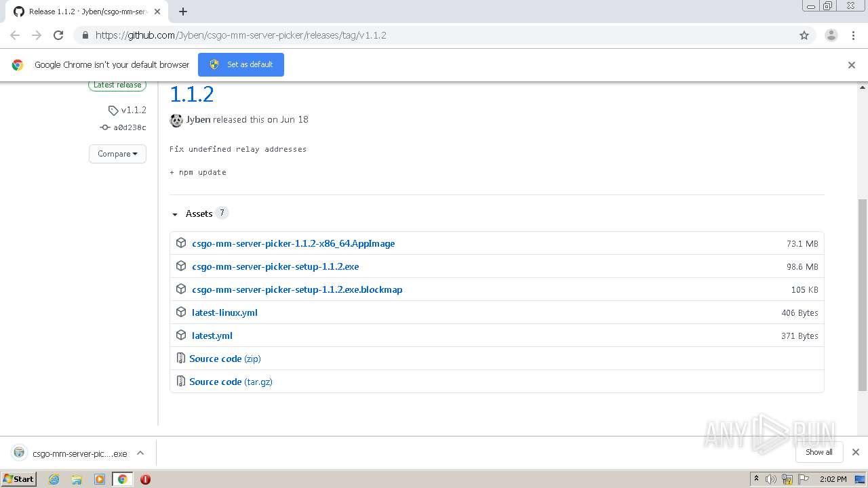
Task: Download the setup exe.blockmap file
Action: 297,289
